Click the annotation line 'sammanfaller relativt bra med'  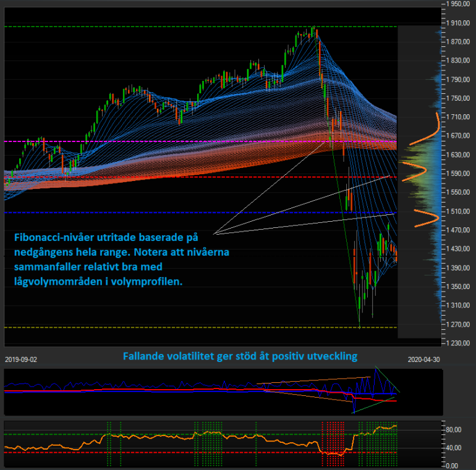coord(88,267)
